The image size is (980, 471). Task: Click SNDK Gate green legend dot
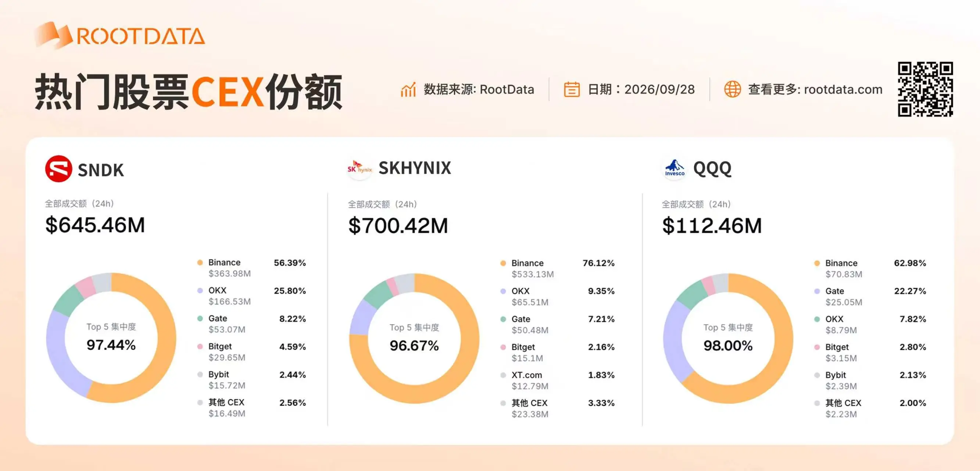click(x=200, y=318)
